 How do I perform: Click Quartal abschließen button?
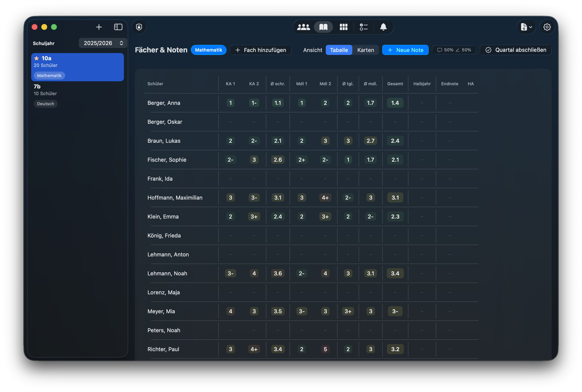tap(515, 50)
